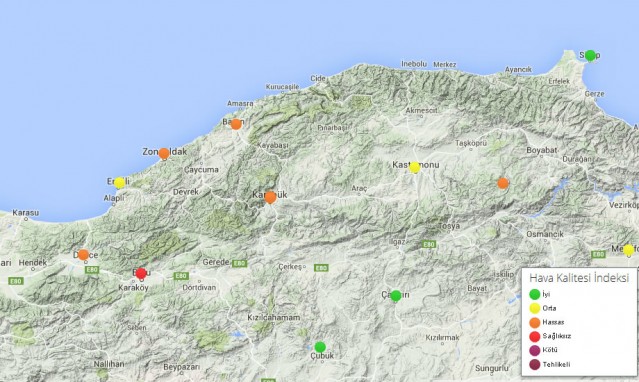Click the green İyi legend swatch

[x=535, y=294]
